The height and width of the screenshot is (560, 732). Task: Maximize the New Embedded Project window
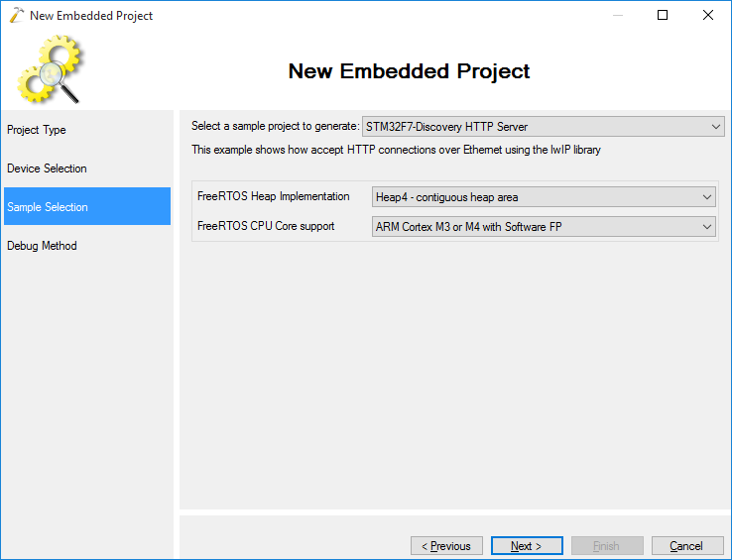coord(663,15)
